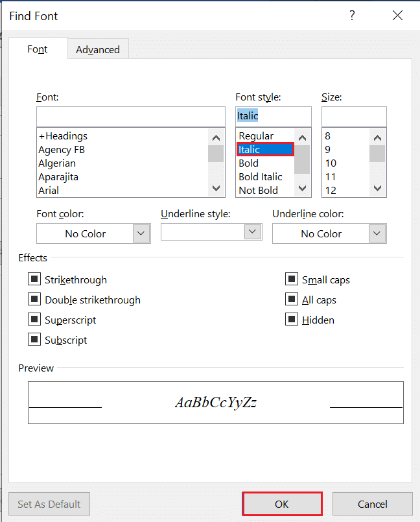Click font style list scroll up arrow
This screenshot has width=420, height=522.
point(302,137)
